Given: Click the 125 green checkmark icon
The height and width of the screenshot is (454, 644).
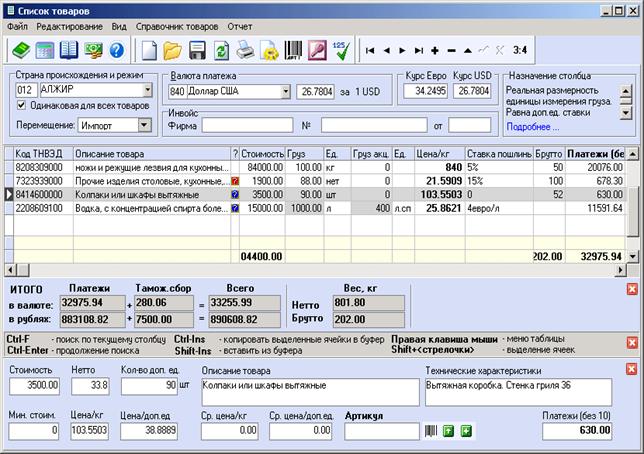Looking at the screenshot, I should 341,51.
